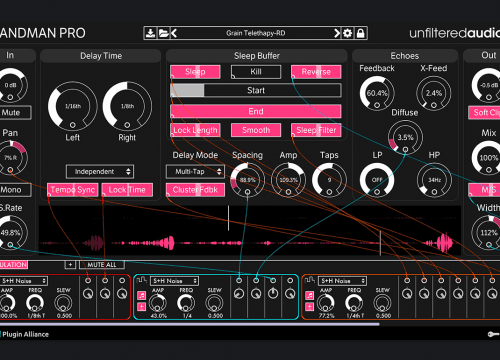Click Spacing knob modulation port
The image size is (500, 360).
pyautogui.click(x=247, y=192)
